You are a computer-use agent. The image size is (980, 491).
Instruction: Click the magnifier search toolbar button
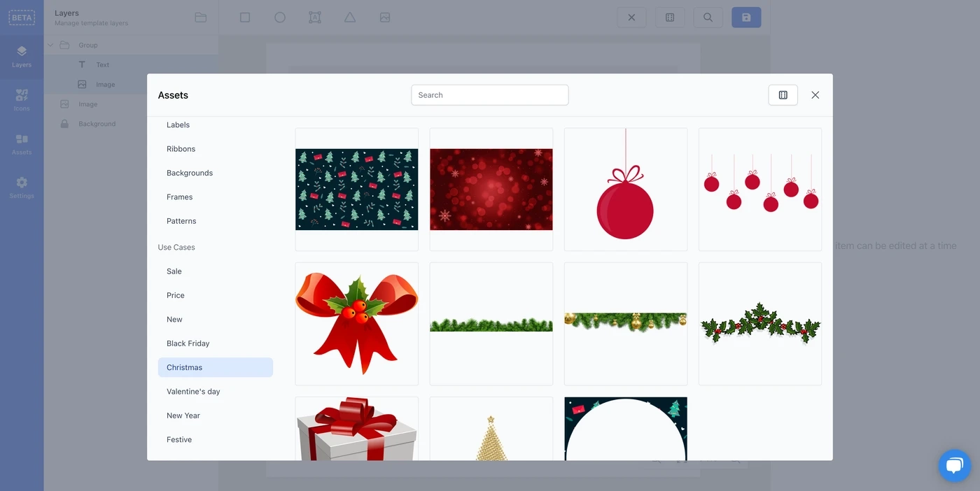pyautogui.click(x=708, y=17)
